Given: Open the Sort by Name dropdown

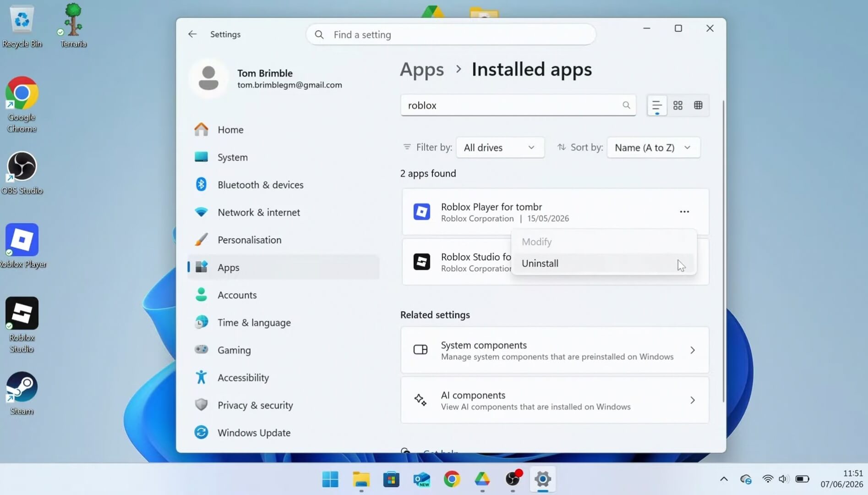Looking at the screenshot, I should pyautogui.click(x=654, y=148).
